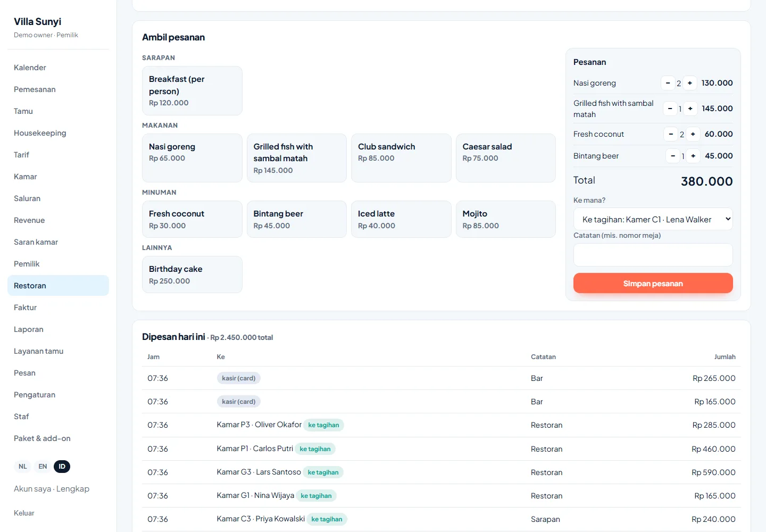Switch language to EN
Screen dimensions: 766x532
(x=43, y=467)
